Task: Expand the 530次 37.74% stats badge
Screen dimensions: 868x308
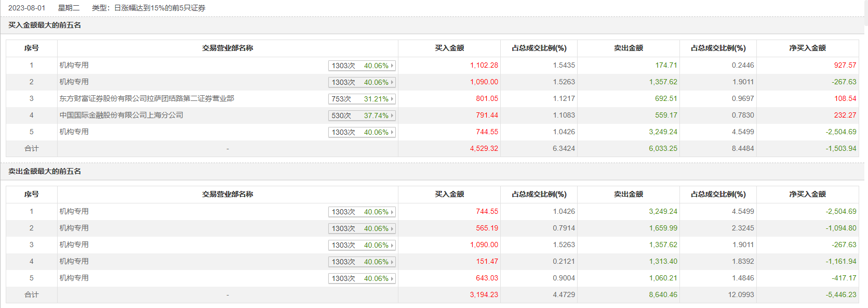Action: [362, 115]
